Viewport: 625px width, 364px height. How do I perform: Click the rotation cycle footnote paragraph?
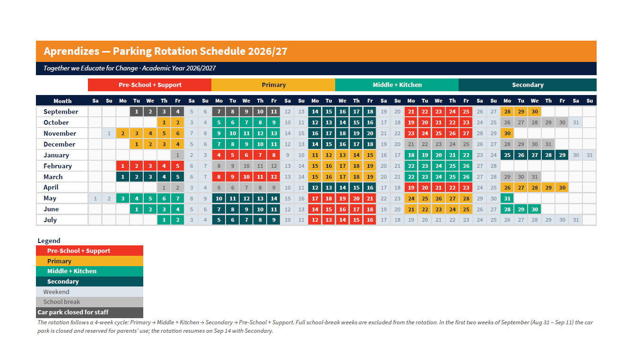tap(315, 327)
